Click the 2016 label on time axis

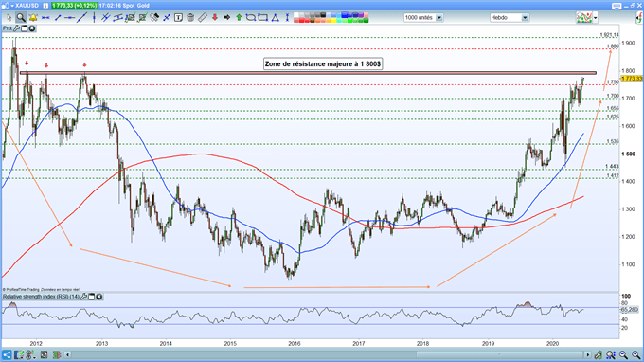pos(295,343)
